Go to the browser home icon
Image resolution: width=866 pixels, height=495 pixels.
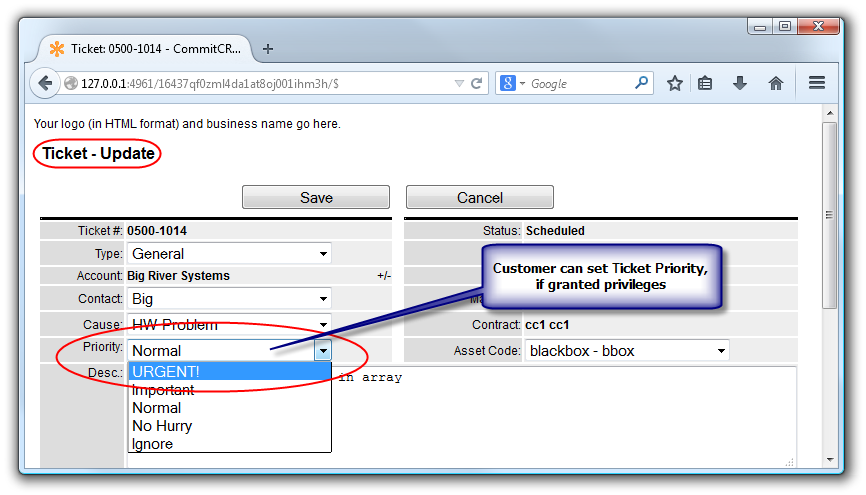click(x=775, y=84)
